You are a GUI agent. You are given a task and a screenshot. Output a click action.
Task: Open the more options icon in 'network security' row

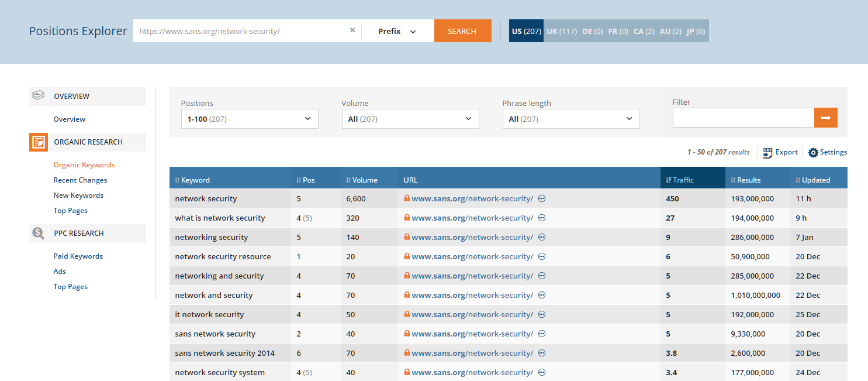542,198
